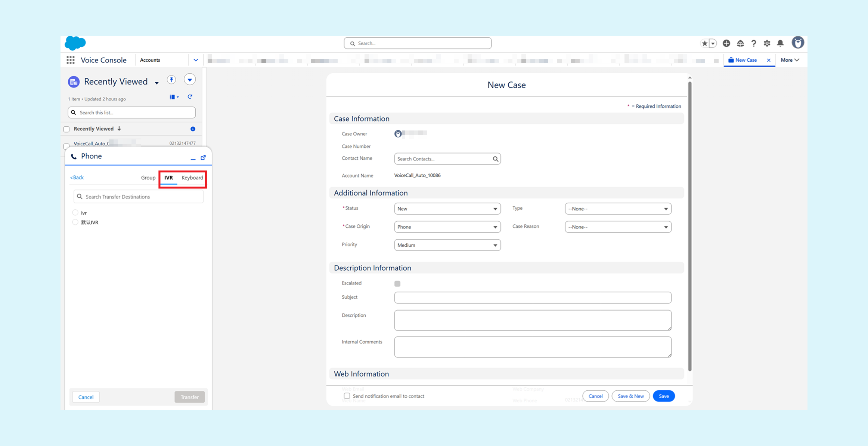The width and height of the screenshot is (868, 446).
Task: Click the Phone handset icon
Action: click(74, 156)
